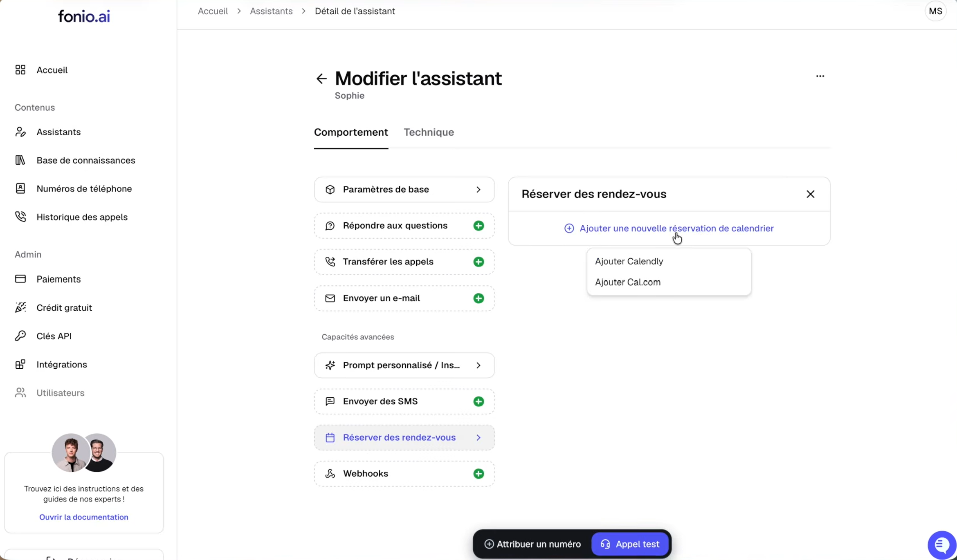Image resolution: width=957 pixels, height=560 pixels.
Task: Open Paiements in Admin section
Action: tap(58, 279)
